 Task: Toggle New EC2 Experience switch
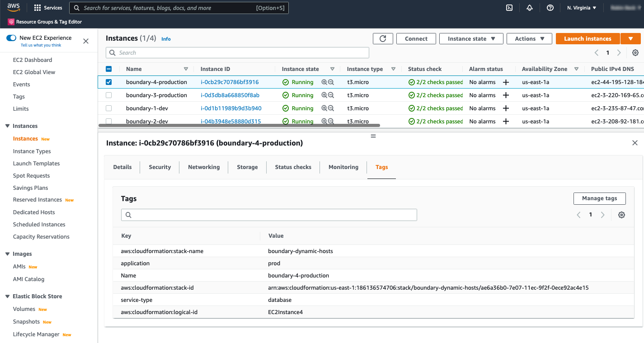(11, 38)
